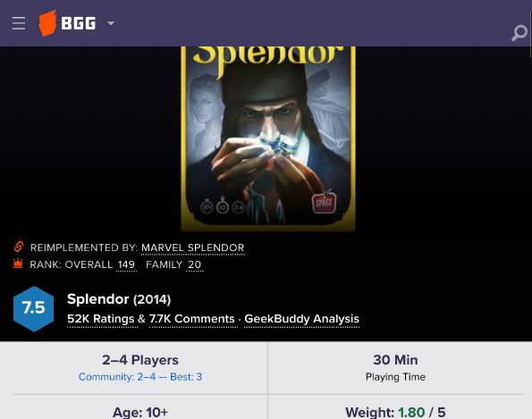The width and height of the screenshot is (532, 419).
Task: Click the BGG logo
Action: click(67, 23)
